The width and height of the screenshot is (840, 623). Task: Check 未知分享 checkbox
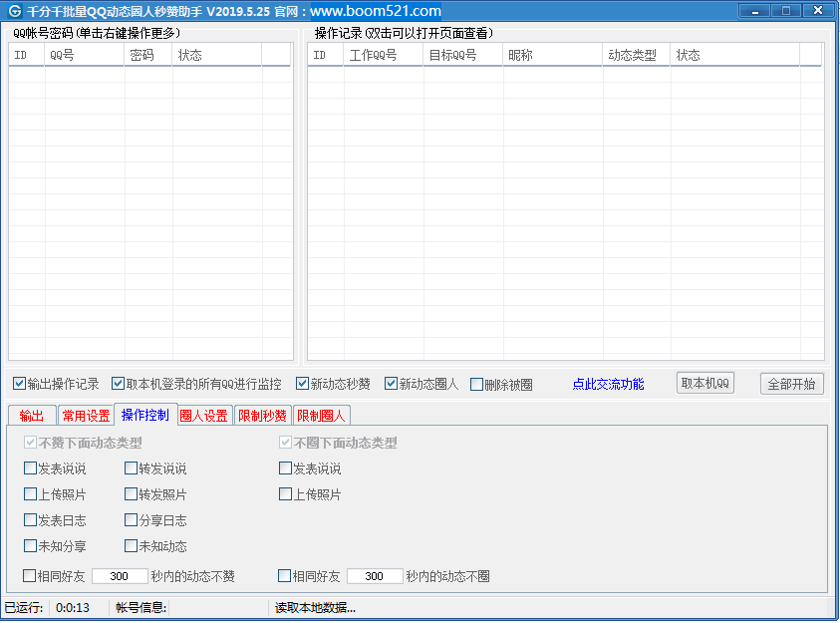(30, 546)
